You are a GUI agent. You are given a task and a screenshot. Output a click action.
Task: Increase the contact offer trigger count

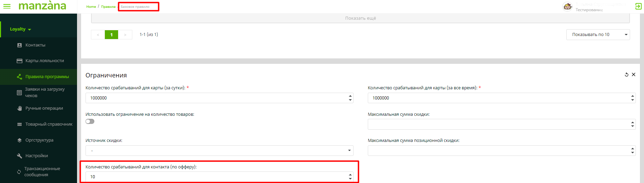350,175
